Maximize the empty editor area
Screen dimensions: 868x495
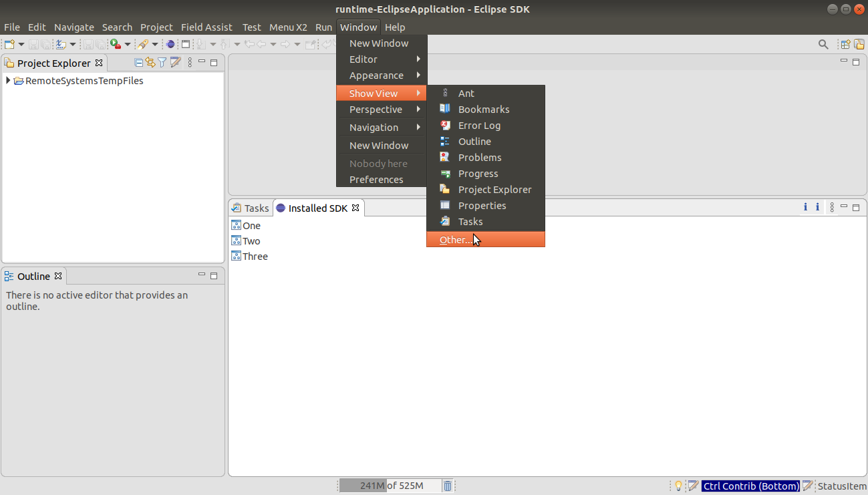[x=856, y=61]
